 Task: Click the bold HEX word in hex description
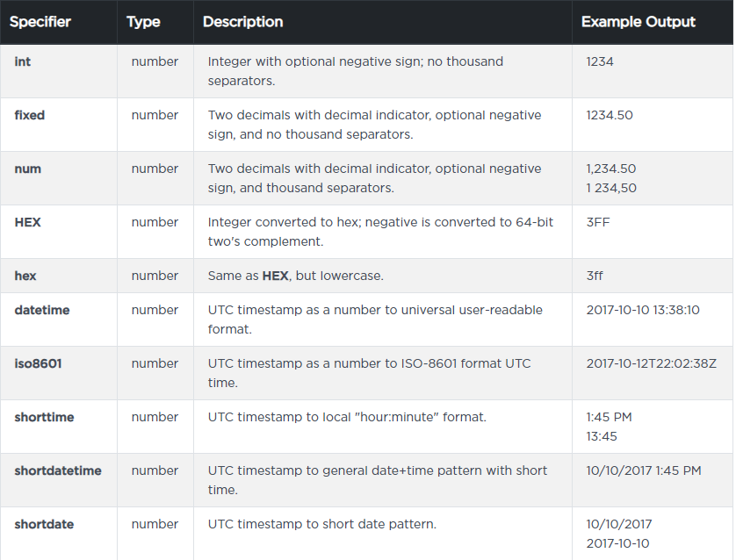(x=276, y=276)
